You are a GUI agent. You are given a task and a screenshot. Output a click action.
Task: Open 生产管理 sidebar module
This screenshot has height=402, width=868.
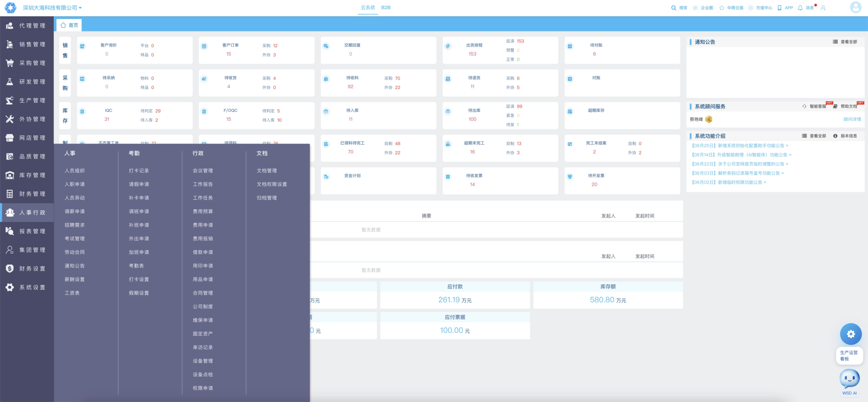(x=27, y=100)
